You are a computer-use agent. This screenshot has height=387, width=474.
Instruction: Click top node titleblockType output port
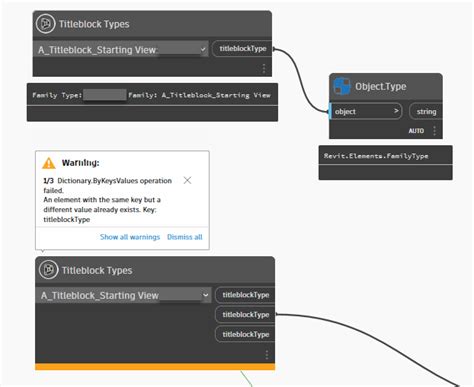[x=243, y=49]
